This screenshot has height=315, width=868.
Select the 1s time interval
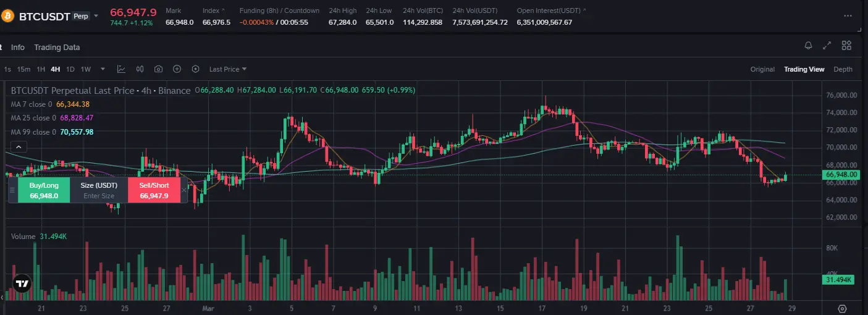[7, 69]
